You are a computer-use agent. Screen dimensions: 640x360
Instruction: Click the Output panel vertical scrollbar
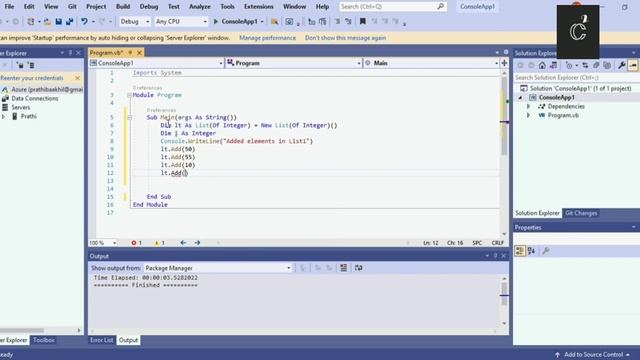504,301
